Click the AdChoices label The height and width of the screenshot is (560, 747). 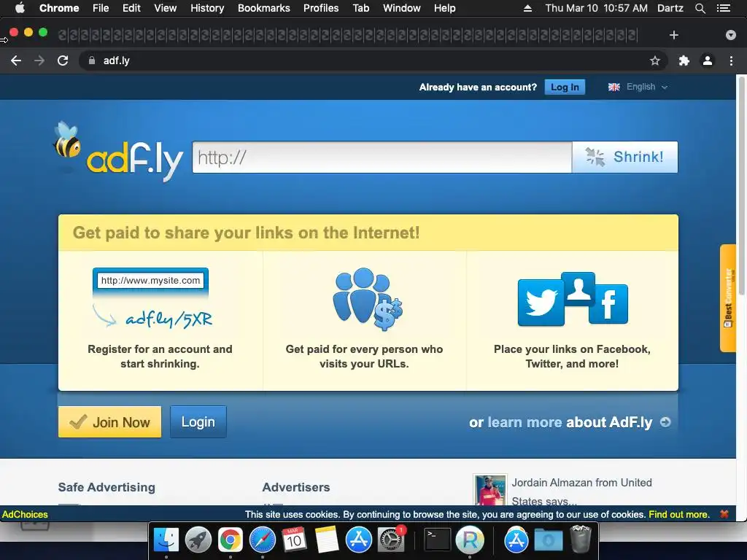click(25, 515)
